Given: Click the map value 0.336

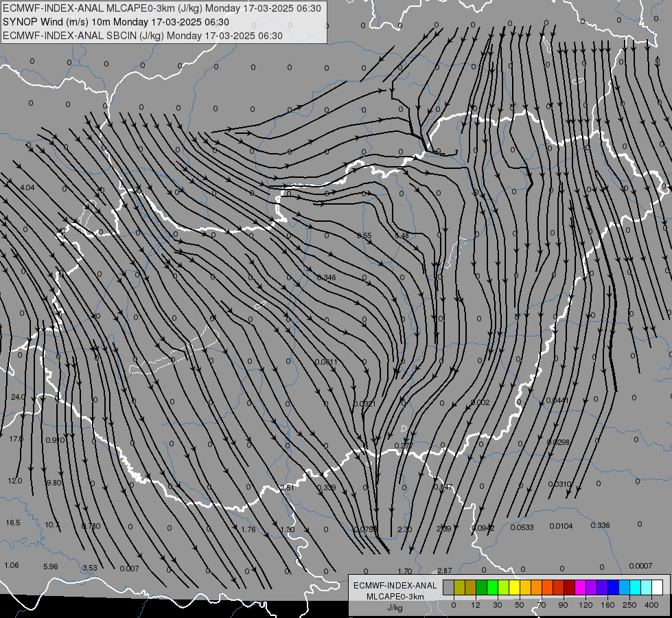Looking at the screenshot, I should [600, 525].
